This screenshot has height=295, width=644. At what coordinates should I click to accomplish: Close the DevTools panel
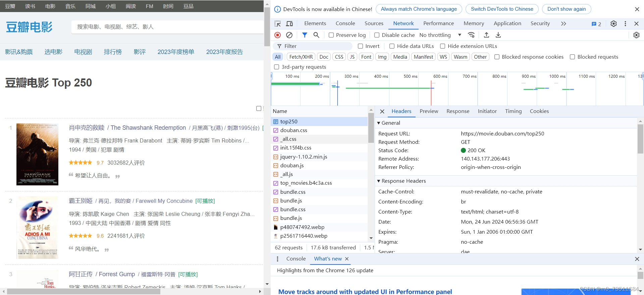coord(636,23)
